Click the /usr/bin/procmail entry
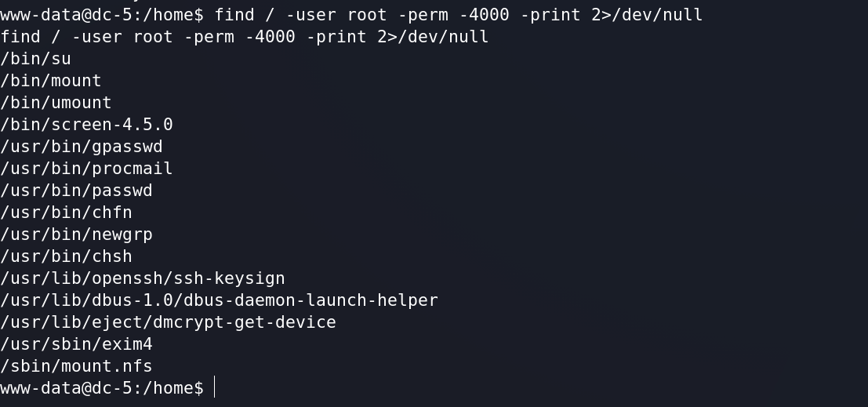The image size is (868, 407). [x=86, y=169]
